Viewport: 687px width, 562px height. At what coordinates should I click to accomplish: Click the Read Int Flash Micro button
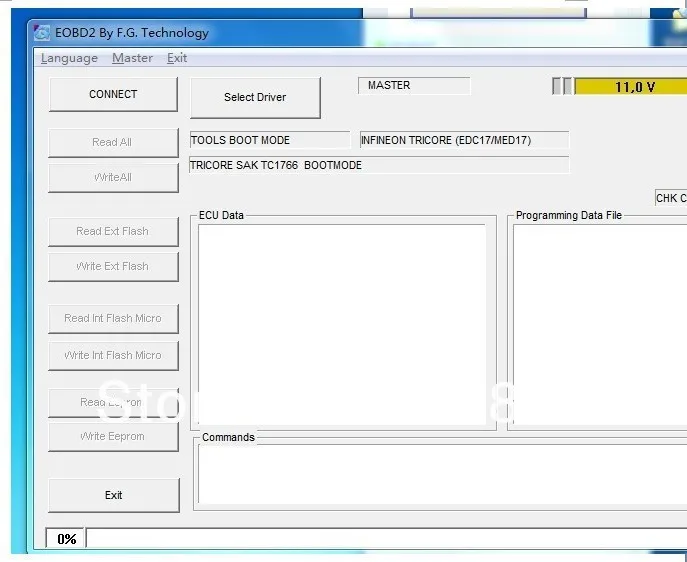coord(113,318)
